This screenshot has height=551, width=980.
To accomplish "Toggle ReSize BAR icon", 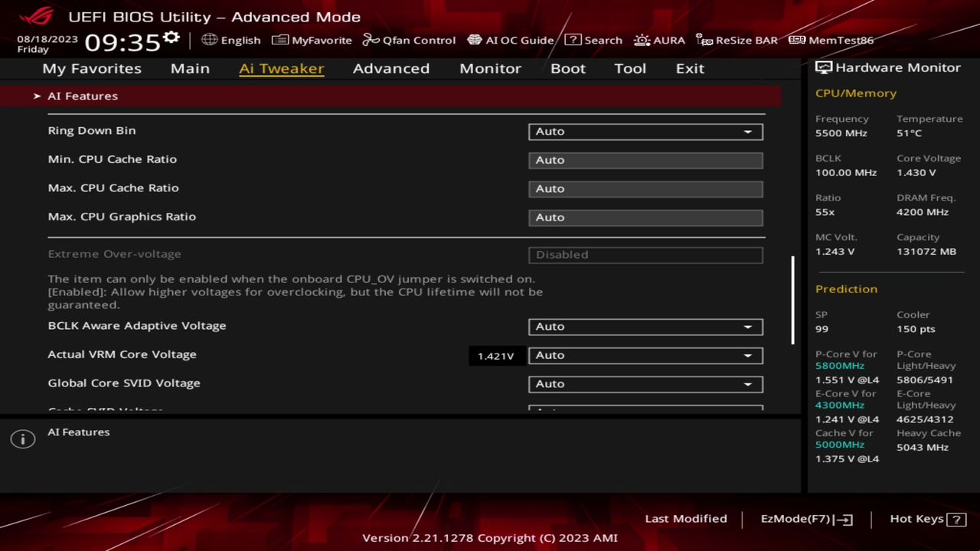I will (x=704, y=40).
